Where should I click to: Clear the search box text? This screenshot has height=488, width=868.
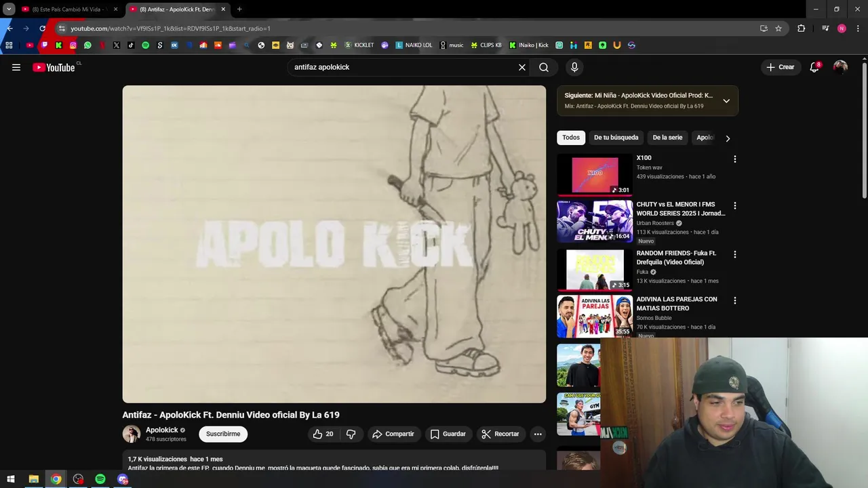point(522,67)
